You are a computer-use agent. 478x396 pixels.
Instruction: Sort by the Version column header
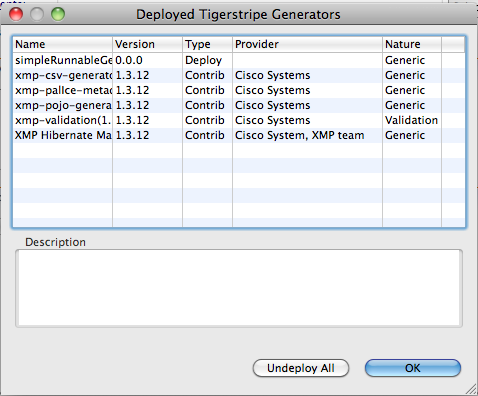[x=147, y=44]
